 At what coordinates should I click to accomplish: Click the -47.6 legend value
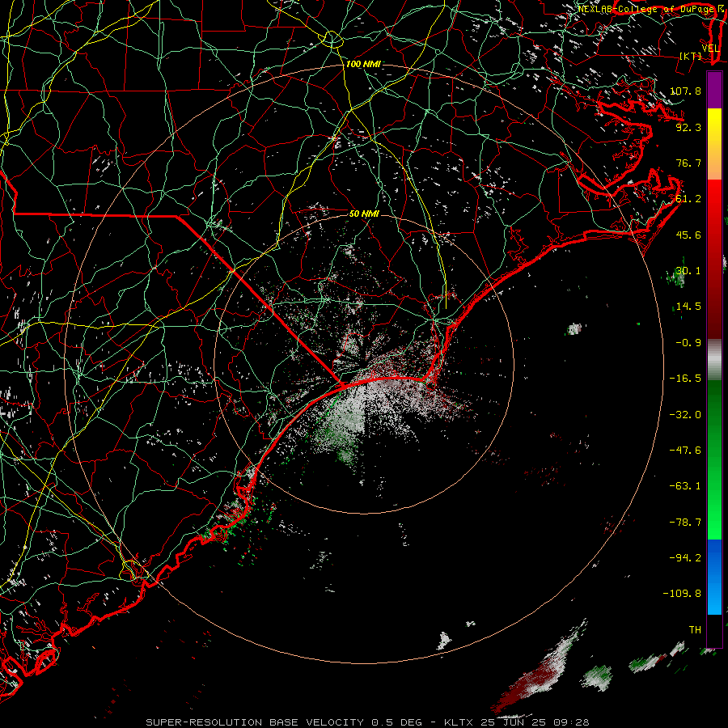click(x=686, y=451)
